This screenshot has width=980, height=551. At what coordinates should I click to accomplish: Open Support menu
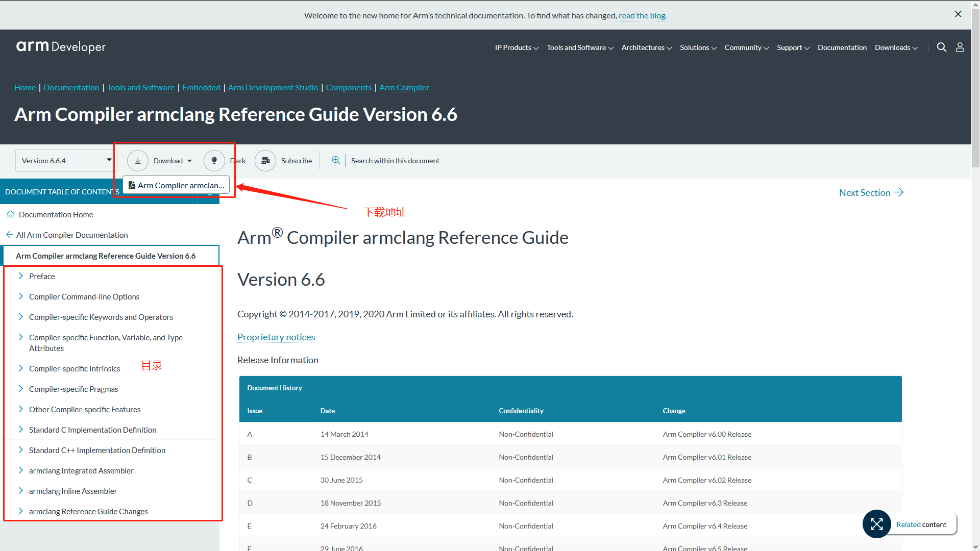click(x=793, y=47)
